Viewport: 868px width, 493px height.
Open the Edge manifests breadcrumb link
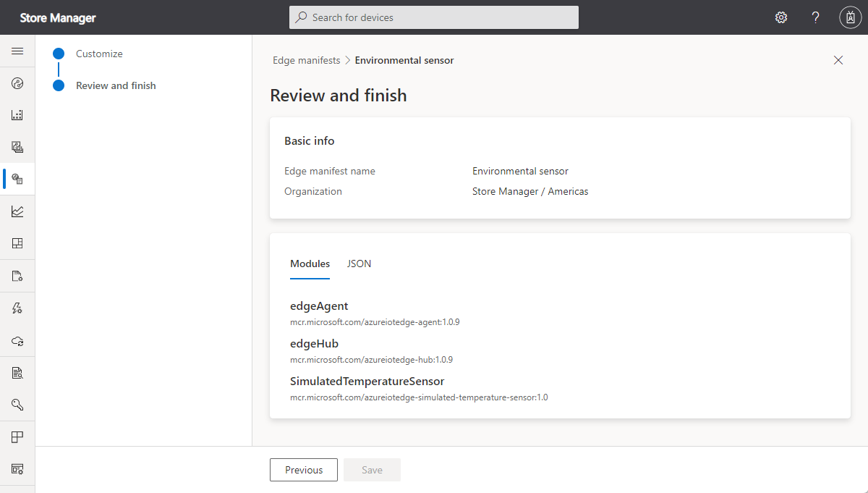coord(306,60)
